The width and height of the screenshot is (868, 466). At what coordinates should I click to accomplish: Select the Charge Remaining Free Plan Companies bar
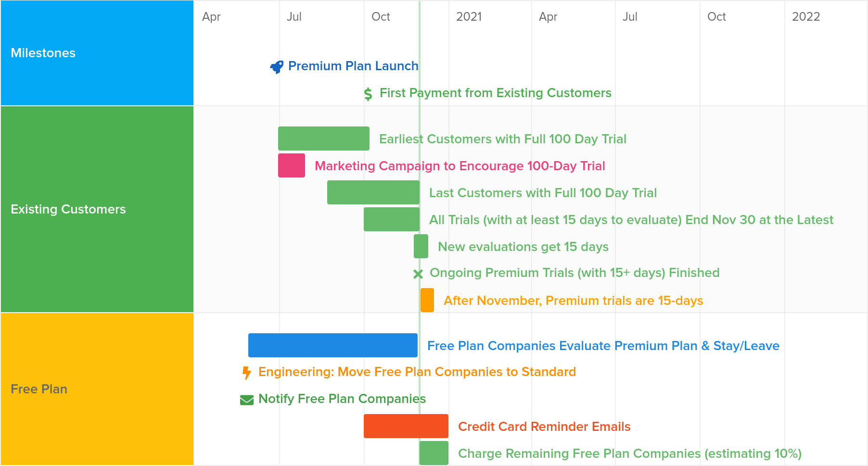[434, 453]
